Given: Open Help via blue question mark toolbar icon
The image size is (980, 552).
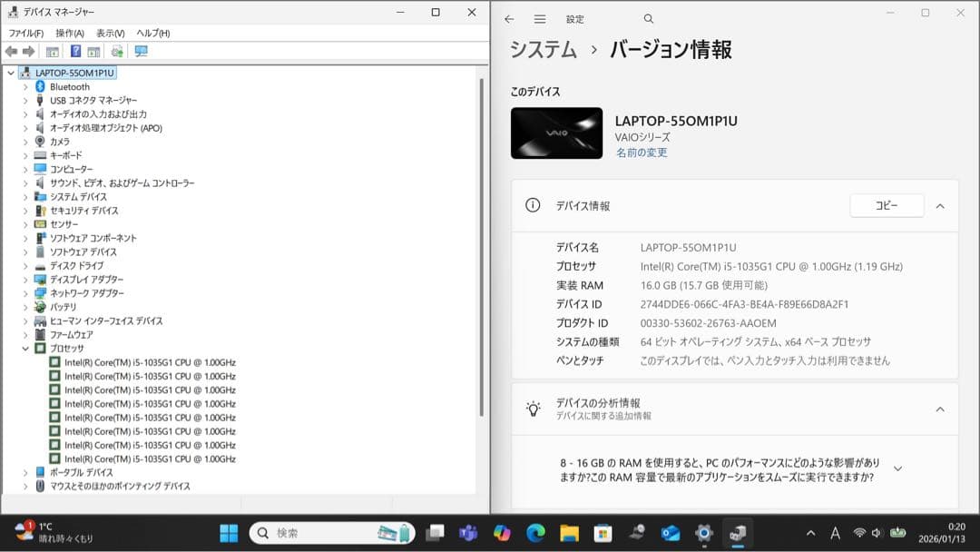Looking at the screenshot, I should click(76, 51).
